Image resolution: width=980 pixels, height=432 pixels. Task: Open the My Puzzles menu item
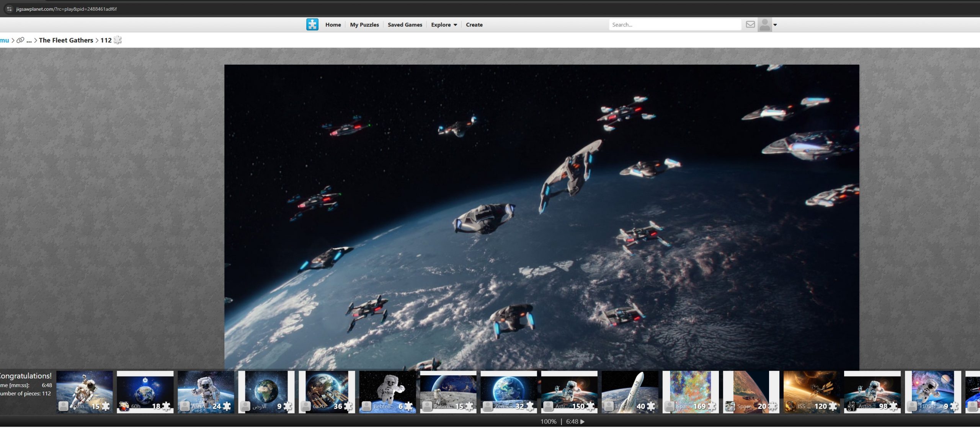click(364, 25)
